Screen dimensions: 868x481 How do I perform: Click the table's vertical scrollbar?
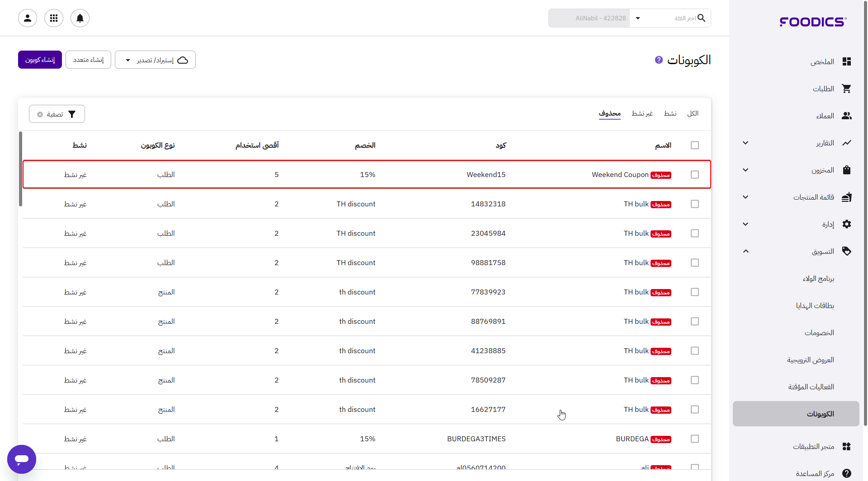point(20,169)
